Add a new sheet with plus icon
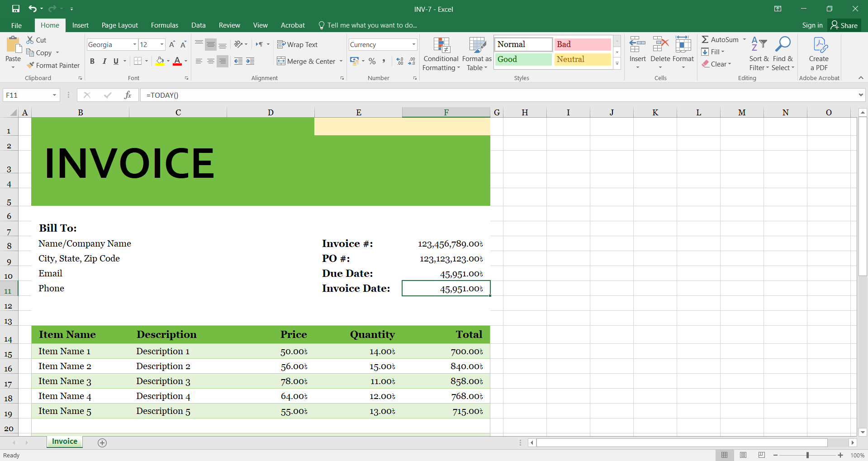Viewport: 868px width, 461px height. (x=102, y=443)
